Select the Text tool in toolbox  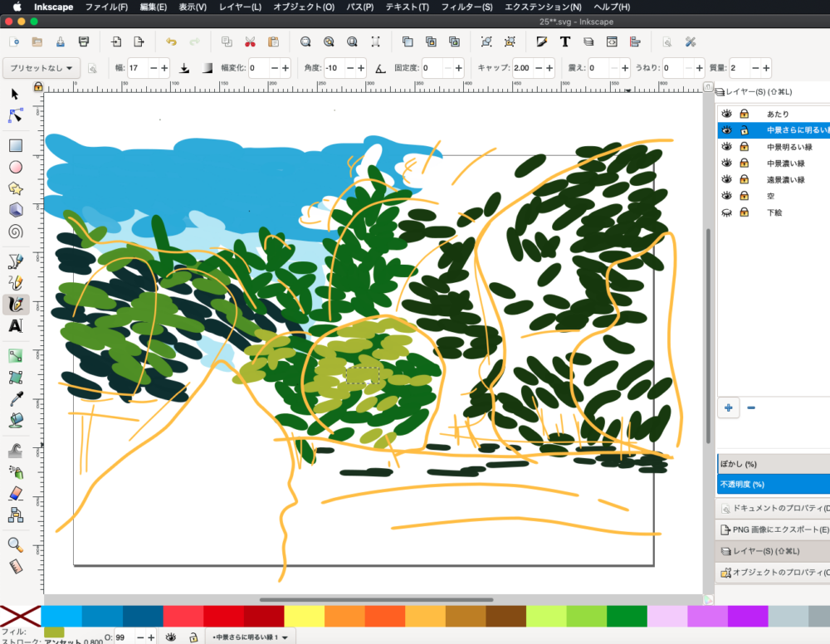tap(16, 325)
